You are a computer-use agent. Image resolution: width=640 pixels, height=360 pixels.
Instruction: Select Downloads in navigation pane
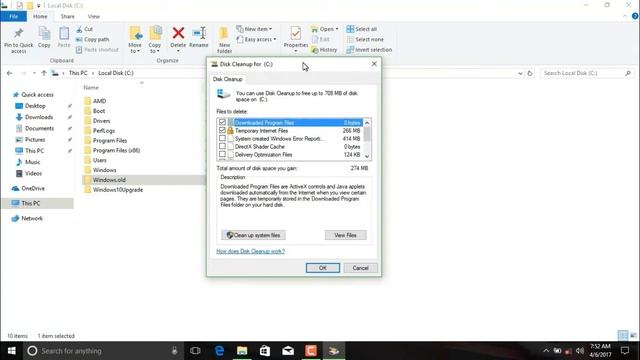coord(39,117)
